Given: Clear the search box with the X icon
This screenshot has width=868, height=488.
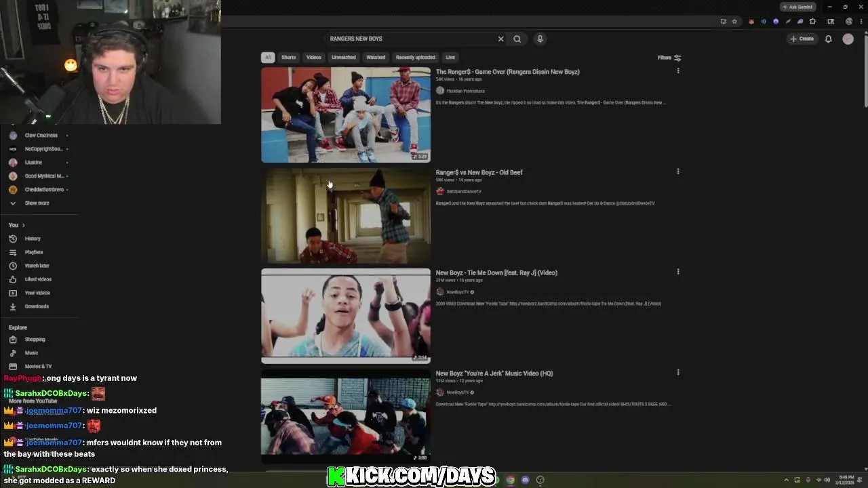Looking at the screenshot, I should click(x=501, y=39).
